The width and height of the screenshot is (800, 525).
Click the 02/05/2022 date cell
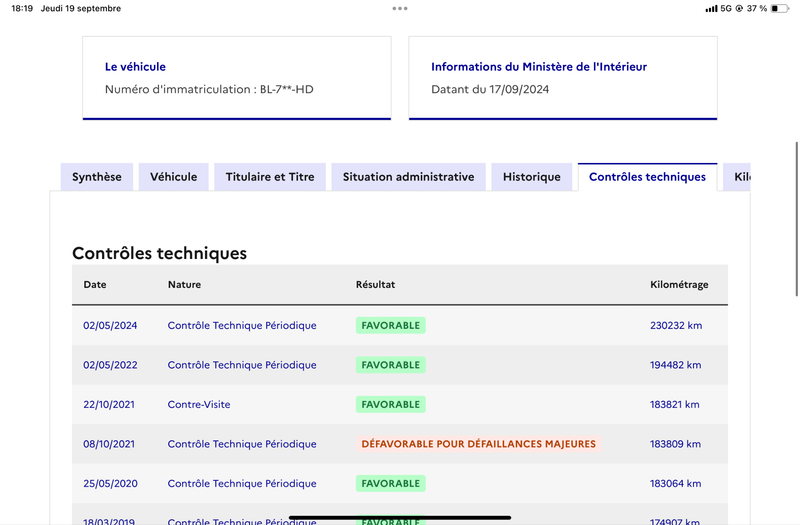point(110,365)
